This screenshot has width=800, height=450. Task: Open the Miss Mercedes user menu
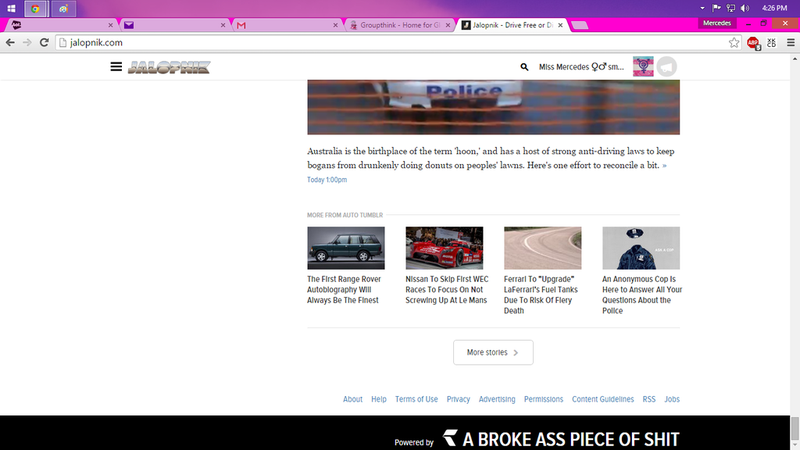581,67
